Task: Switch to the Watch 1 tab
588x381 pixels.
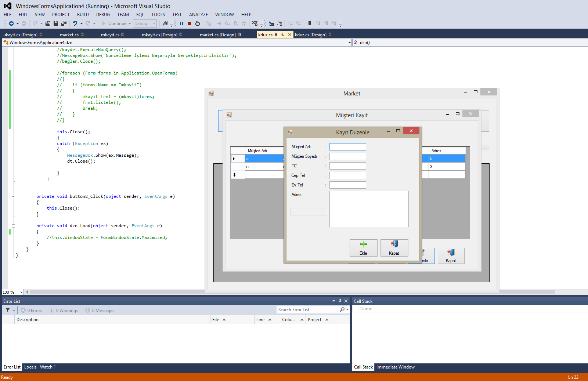Action: (x=48, y=367)
